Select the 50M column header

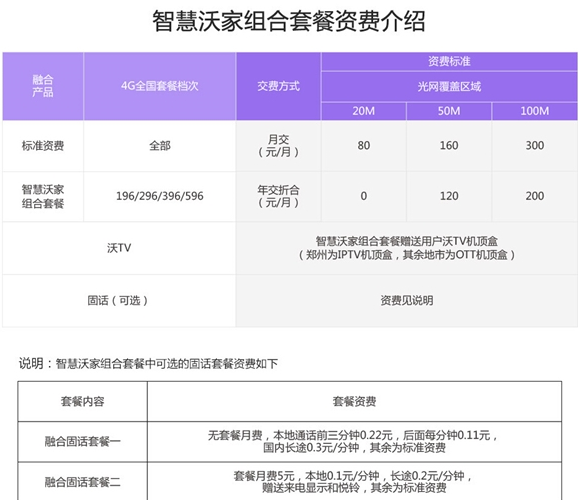coord(449,111)
